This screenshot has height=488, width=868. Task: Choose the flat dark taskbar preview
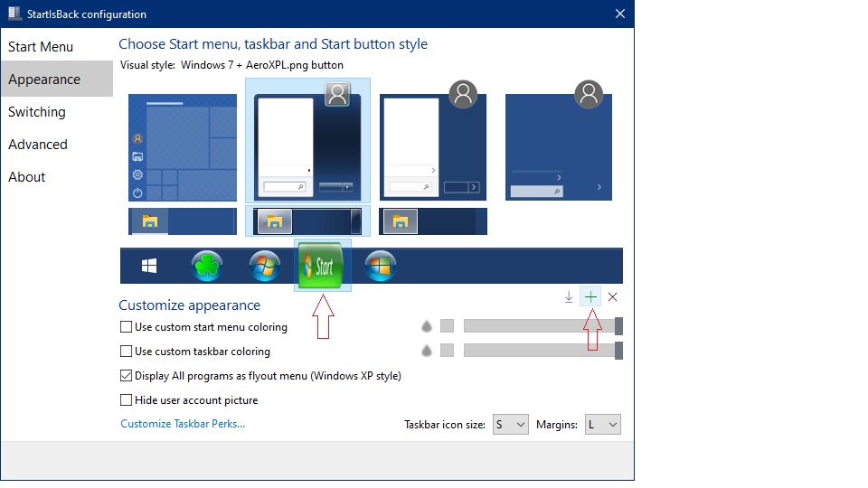pyautogui.click(x=433, y=221)
